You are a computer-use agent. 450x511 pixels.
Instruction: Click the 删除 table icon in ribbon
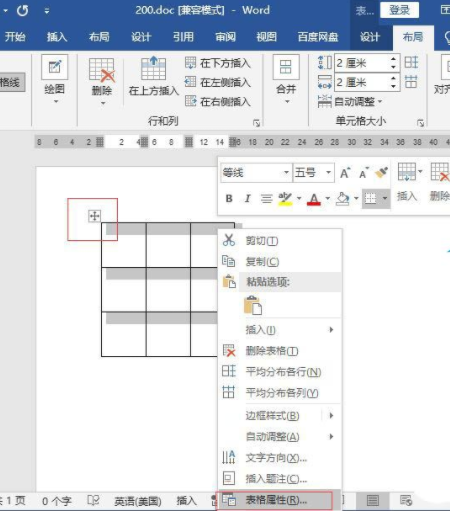click(102, 70)
